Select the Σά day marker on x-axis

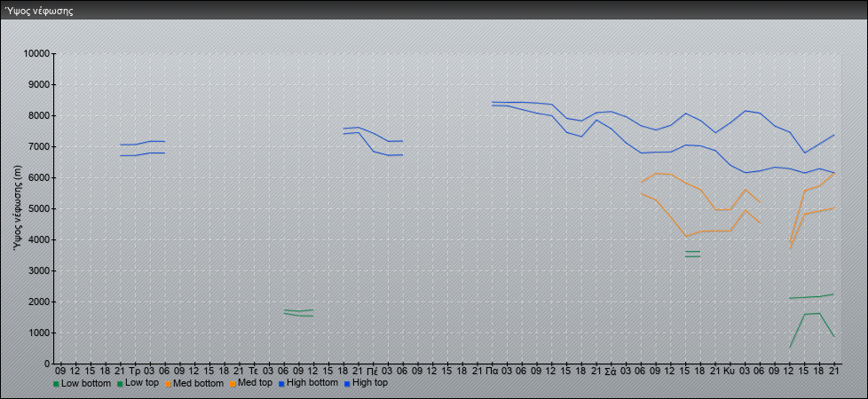[611, 371]
